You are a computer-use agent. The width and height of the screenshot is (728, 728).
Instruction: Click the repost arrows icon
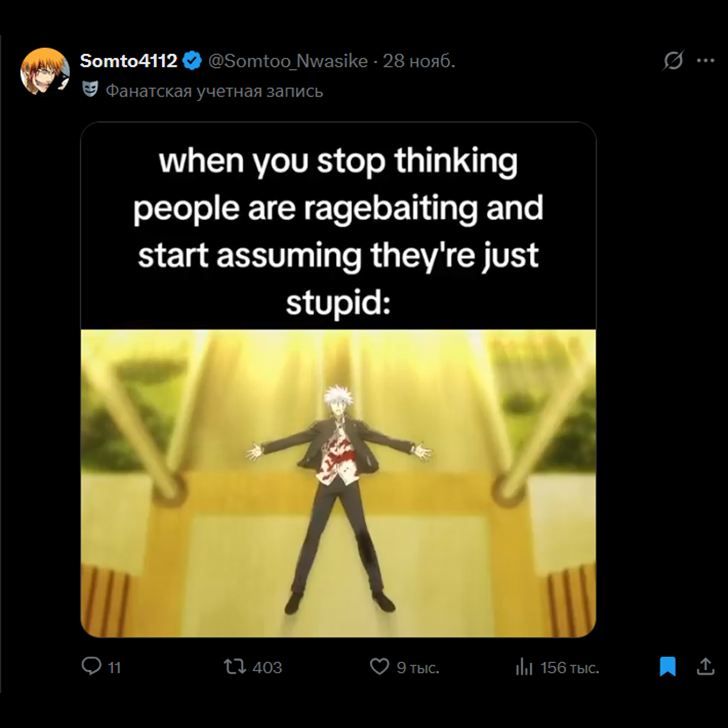(235, 667)
